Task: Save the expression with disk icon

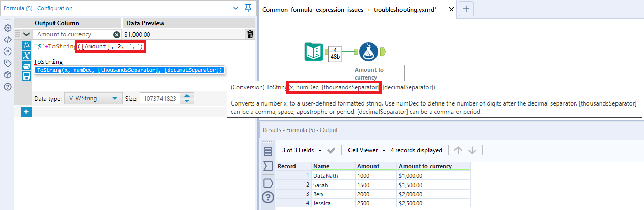Action: tap(26, 76)
